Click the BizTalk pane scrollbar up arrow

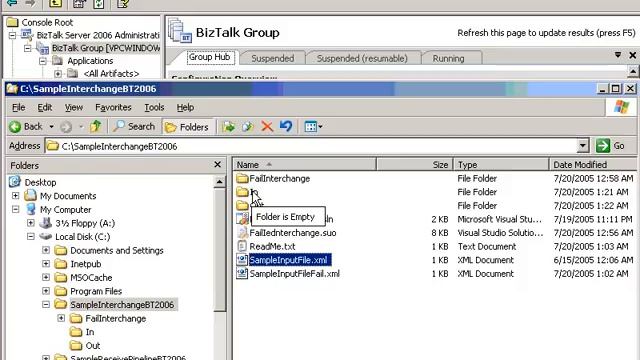pos(633,72)
